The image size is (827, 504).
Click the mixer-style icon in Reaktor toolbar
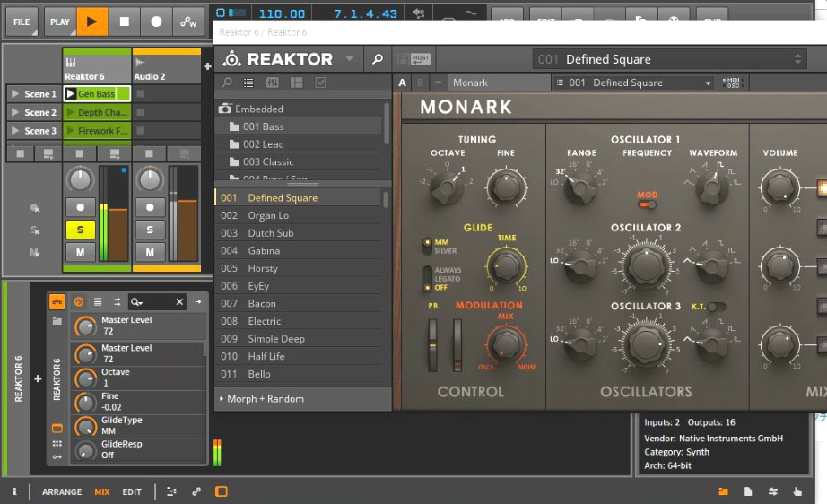pos(273,83)
